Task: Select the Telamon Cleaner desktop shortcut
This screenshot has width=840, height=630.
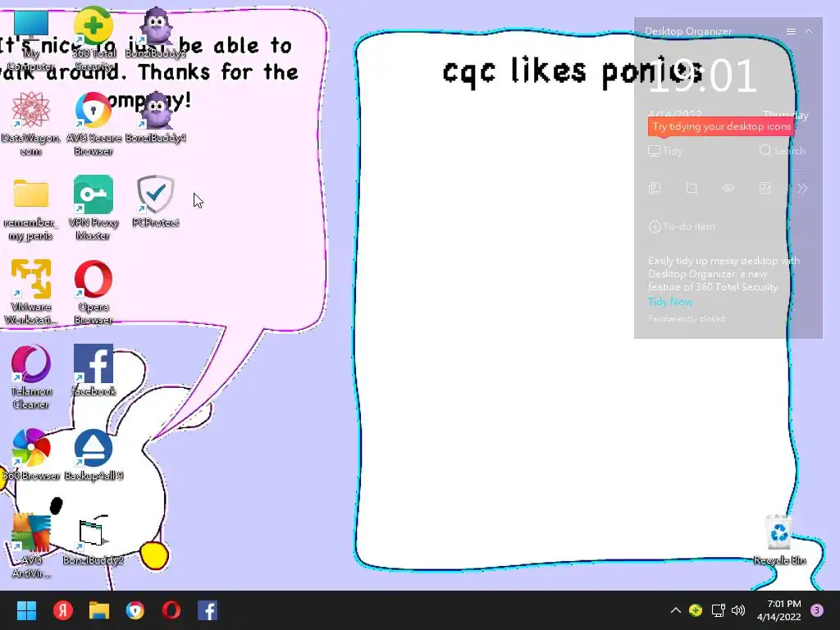Action: (x=30, y=377)
